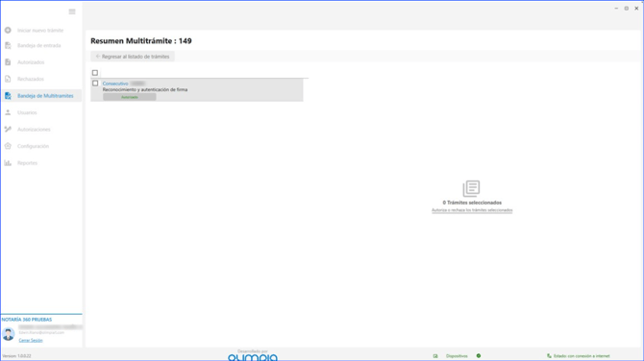Click NOTARÍA 360 PRUEBAS label
The width and height of the screenshot is (644, 361).
coord(27,319)
